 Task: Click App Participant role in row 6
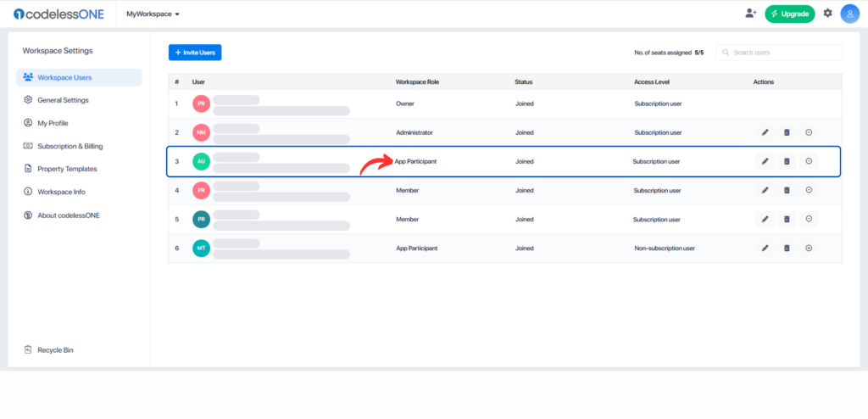click(417, 249)
